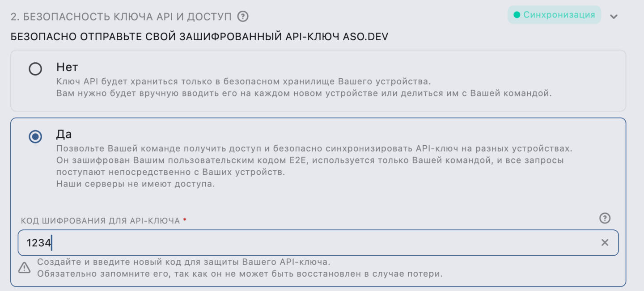Select the Да radio option

(x=35, y=137)
